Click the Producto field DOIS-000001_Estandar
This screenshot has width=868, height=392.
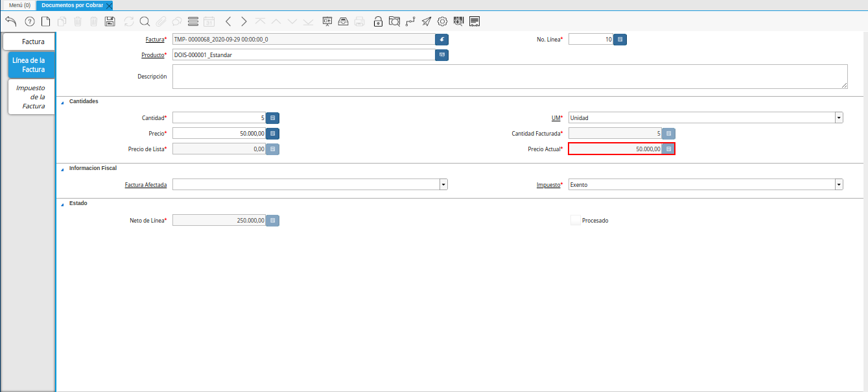(303, 55)
